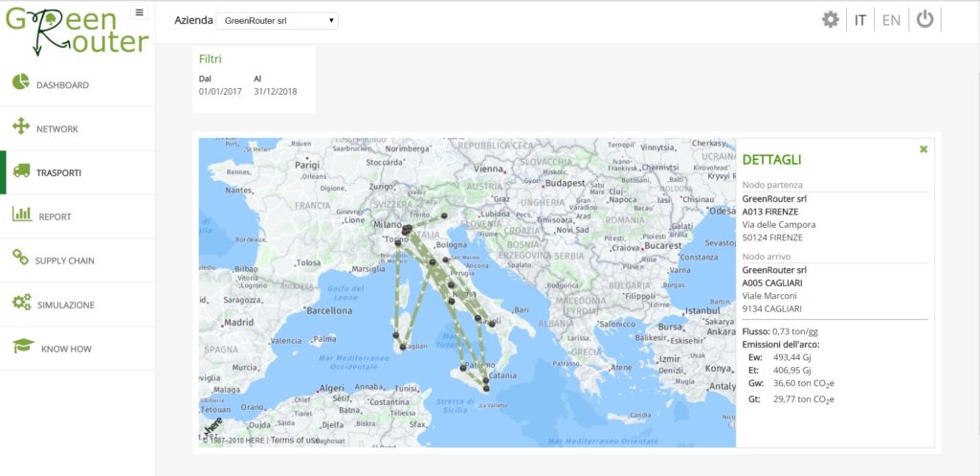Click the Simulazione gears icon
This screenshot has width=980, height=476.
[x=21, y=302]
